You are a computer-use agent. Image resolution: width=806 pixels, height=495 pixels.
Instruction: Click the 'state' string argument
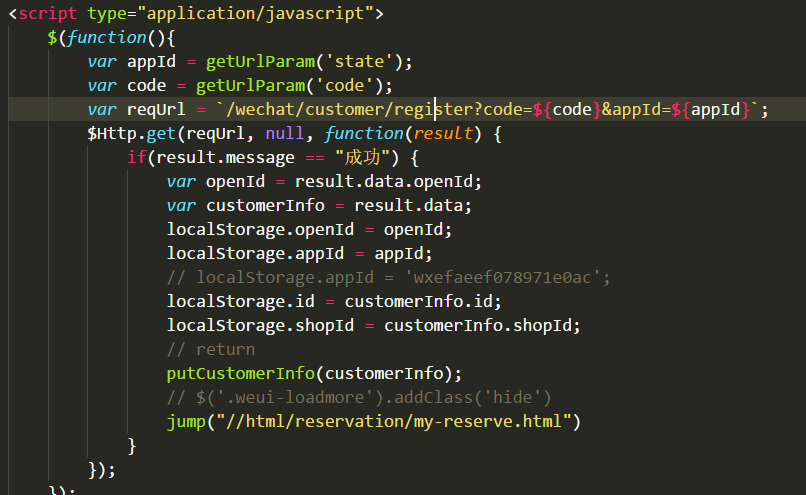click(x=359, y=62)
